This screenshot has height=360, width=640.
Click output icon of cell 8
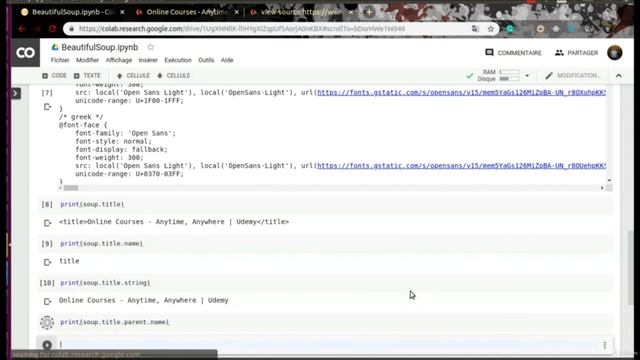point(47,223)
